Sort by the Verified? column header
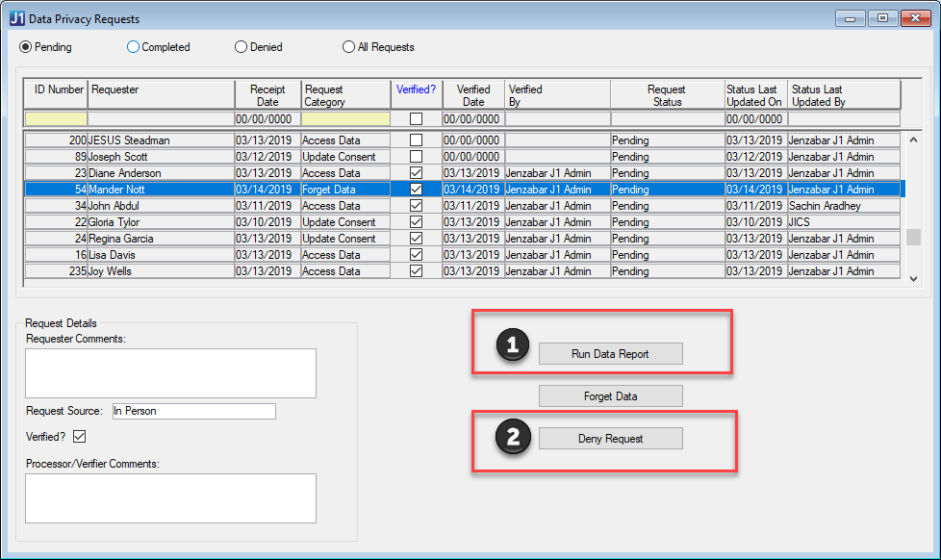Screen dimensions: 941x560 (416, 89)
